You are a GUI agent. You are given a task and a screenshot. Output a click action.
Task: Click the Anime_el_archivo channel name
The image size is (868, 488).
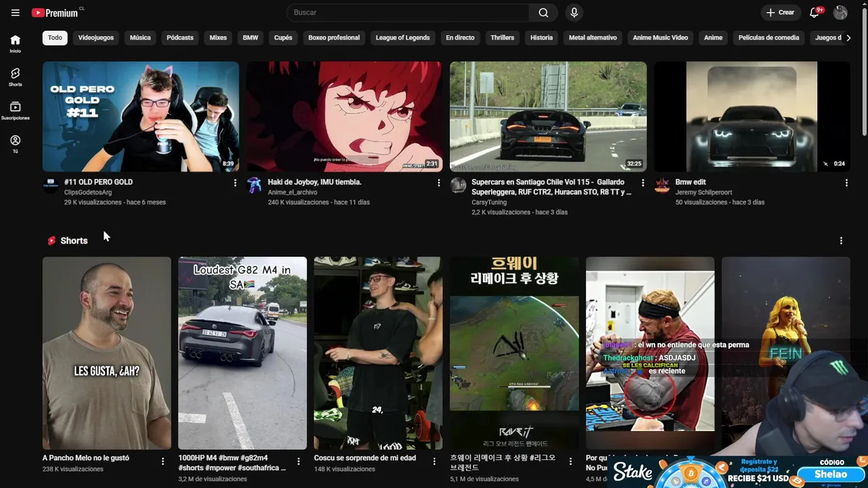[x=292, y=192]
